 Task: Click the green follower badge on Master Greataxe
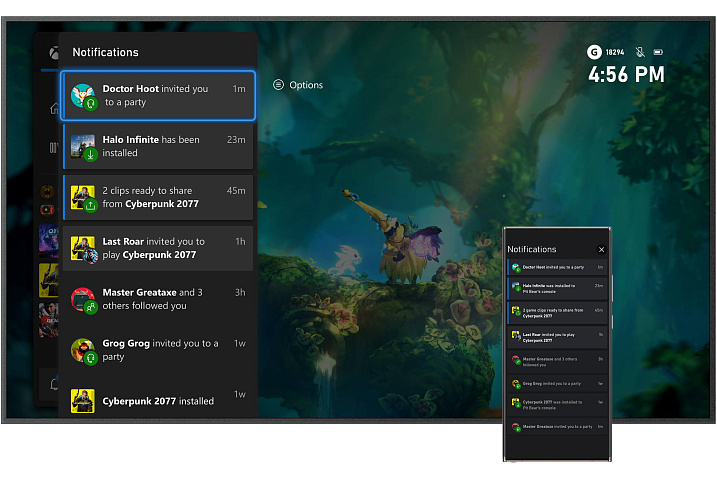pyautogui.click(x=91, y=308)
